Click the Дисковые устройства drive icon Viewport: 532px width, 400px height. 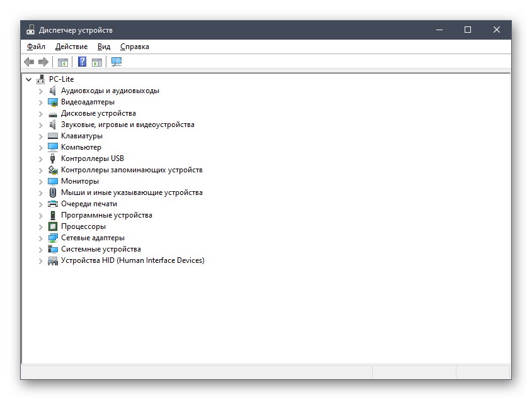tap(53, 114)
